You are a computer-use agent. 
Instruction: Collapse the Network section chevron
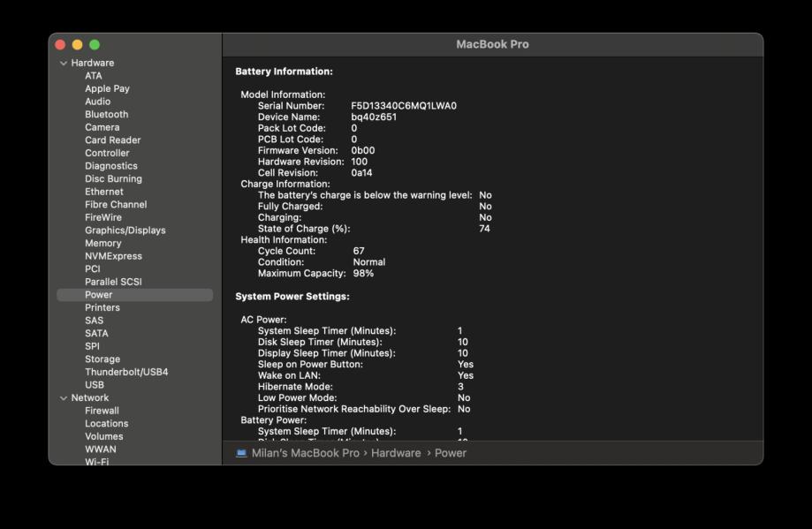click(x=64, y=398)
